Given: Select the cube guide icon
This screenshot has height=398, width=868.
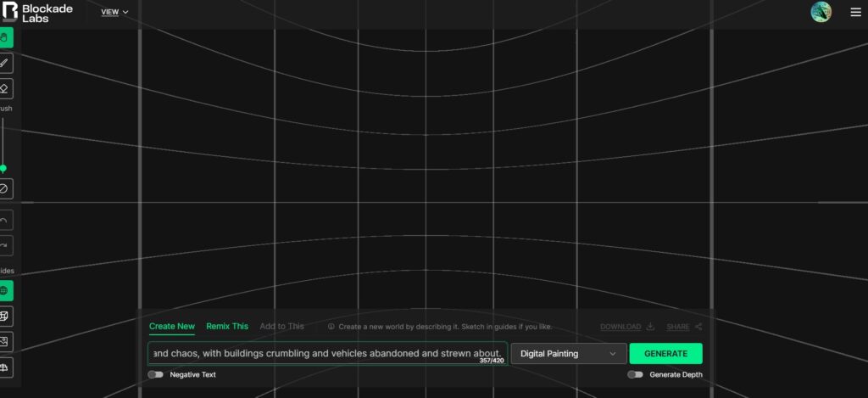Looking at the screenshot, I should (5, 316).
